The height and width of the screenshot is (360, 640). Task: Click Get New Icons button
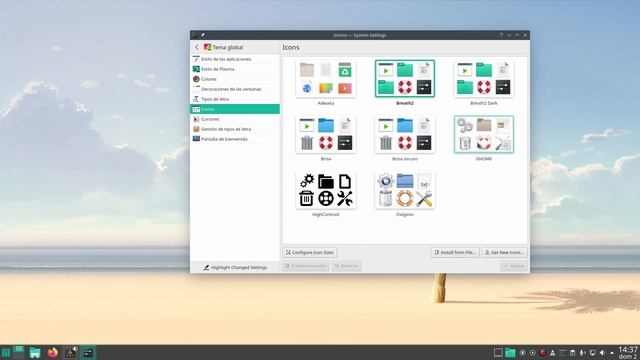504,252
